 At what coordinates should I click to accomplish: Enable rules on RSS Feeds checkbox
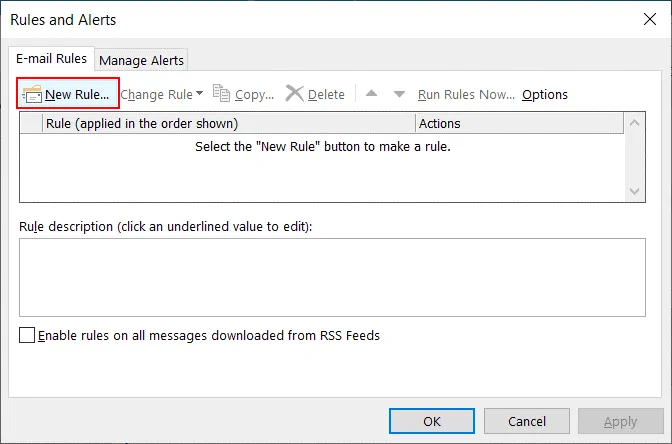click(27, 336)
